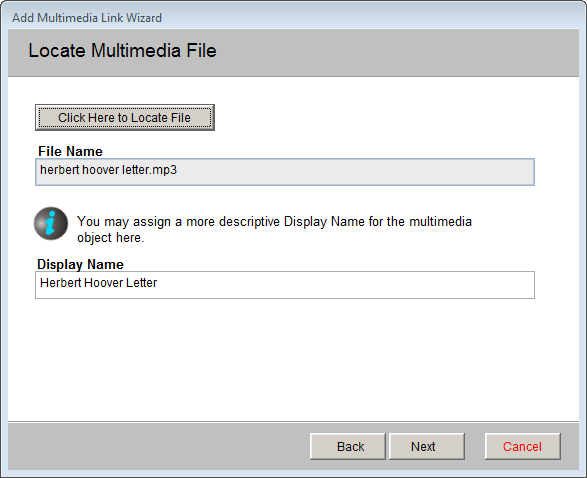Click the Locate Multimedia File heading

tap(122, 51)
